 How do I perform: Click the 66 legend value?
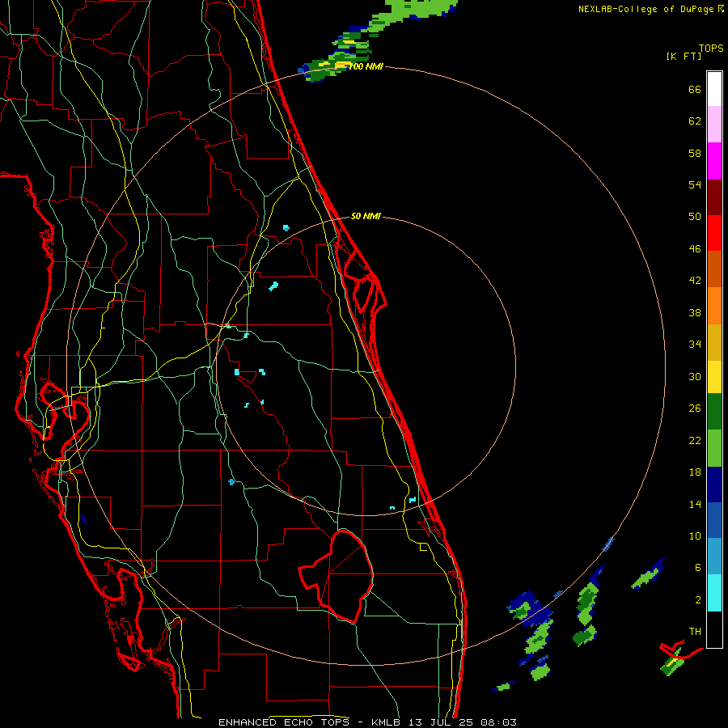pos(695,89)
